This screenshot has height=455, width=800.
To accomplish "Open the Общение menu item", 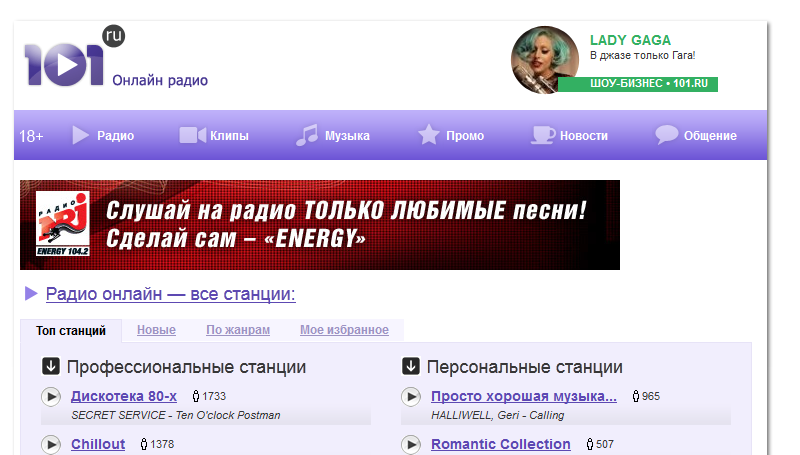I will pyautogui.click(x=710, y=136).
